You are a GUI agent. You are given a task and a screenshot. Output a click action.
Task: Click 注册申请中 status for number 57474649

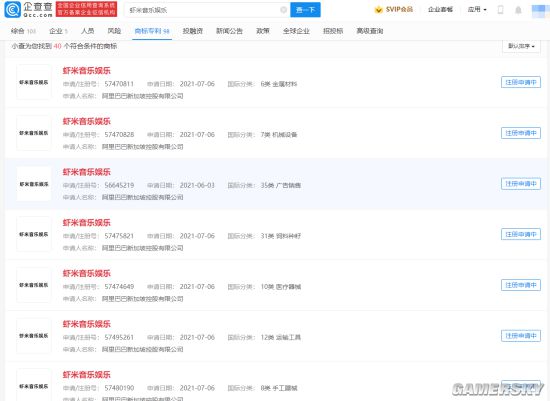pos(521,285)
